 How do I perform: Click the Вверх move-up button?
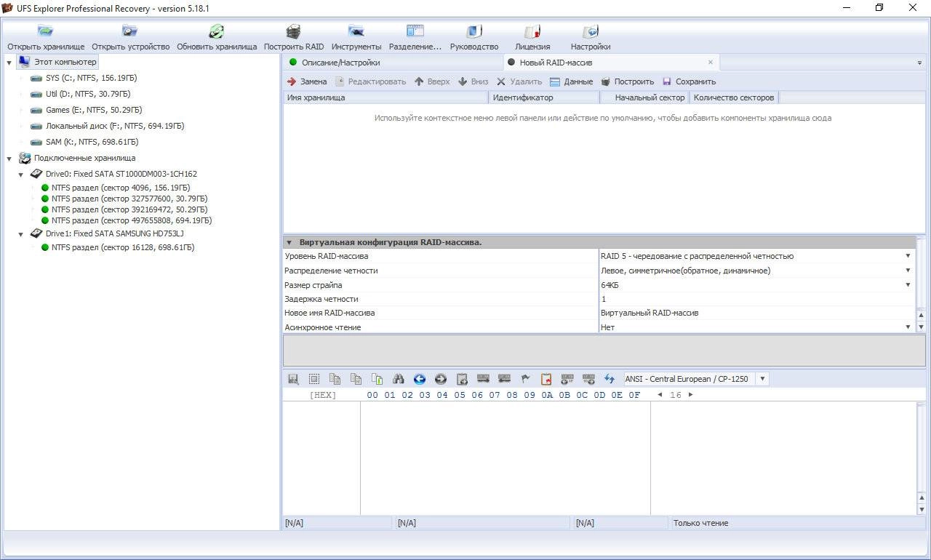432,81
